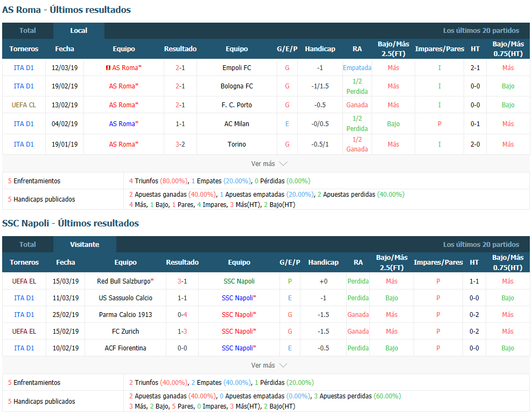The height and width of the screenshot is (414, 532).
Task: Click HT score 1-1 in Salzburgo row
Action: 474,281
